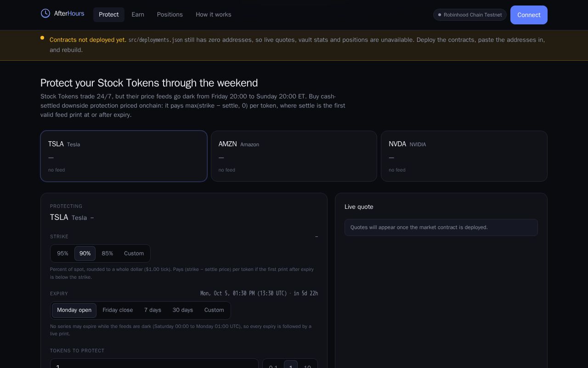
Task: Select Custom strike option
Action: tap(134, 253)
